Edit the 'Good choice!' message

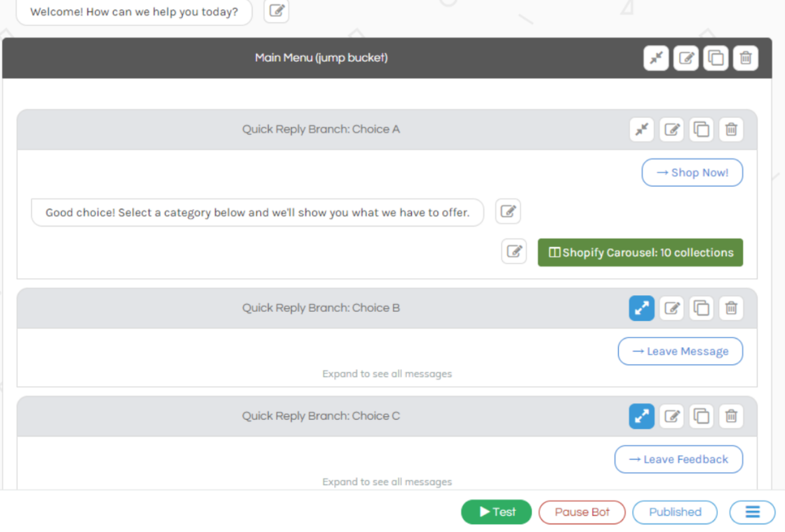point(508,211)
